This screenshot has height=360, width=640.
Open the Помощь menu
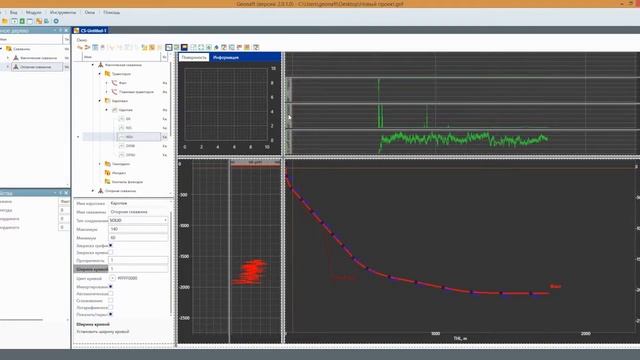111,13
